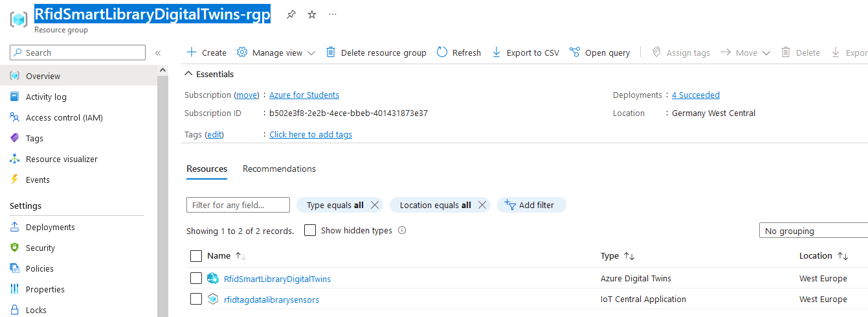Click the hidden types info icon

point(402,230)
